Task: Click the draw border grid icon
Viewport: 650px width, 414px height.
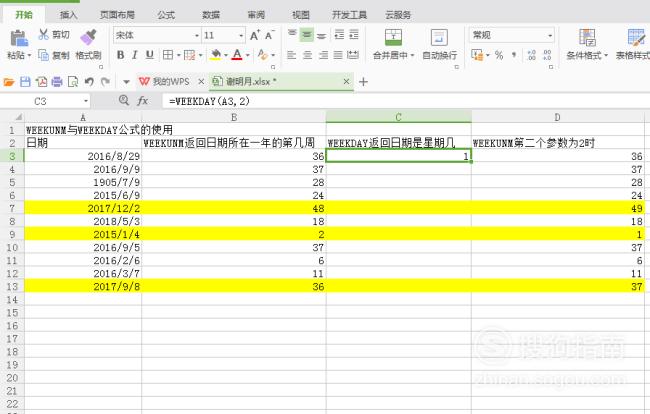Action: (189, 55)
